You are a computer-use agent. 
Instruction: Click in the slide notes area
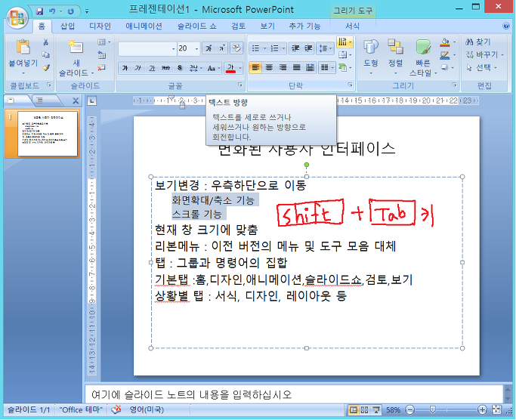point(293,394)
